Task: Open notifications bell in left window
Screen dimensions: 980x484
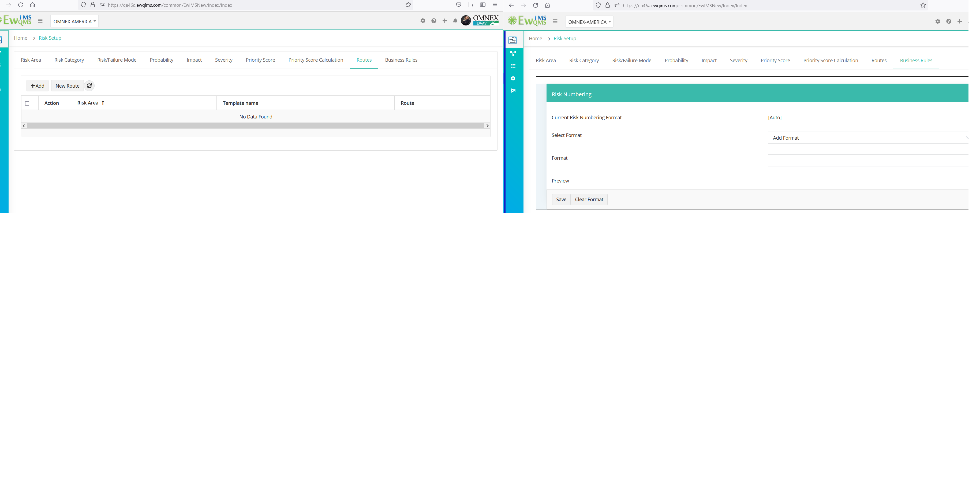Action: pos(455,21)
